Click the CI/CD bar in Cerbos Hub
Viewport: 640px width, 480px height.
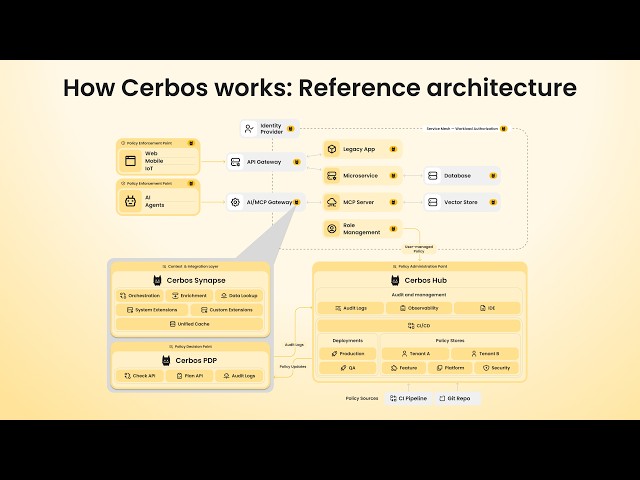point(419,326)
